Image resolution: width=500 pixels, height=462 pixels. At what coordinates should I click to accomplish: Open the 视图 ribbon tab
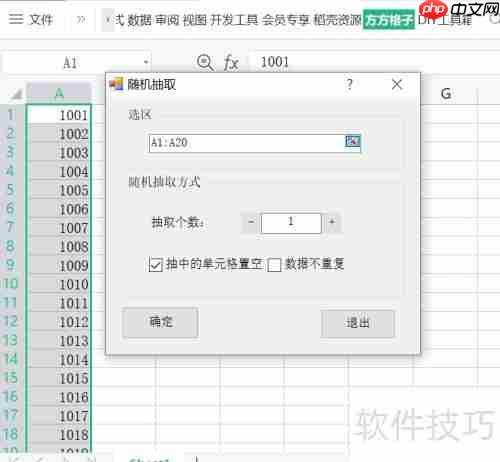pyautogui.click(x=195, y=20)
